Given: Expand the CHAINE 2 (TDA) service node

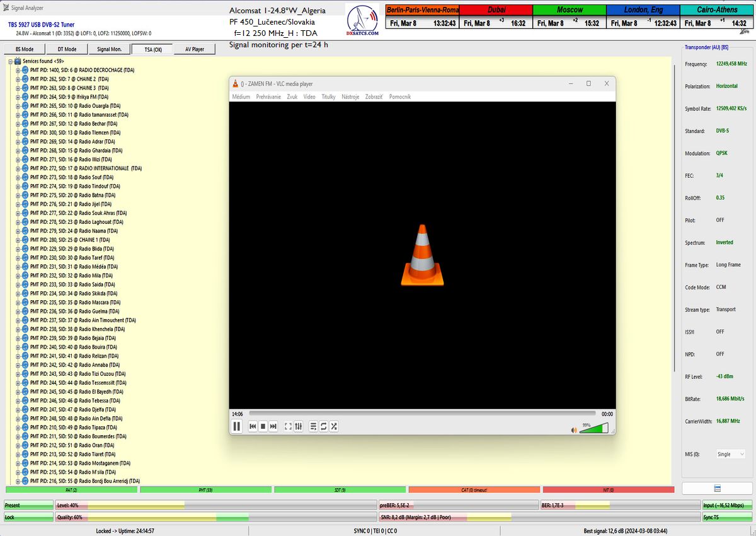Looking at the screenshot, I should pyautogui.click(x=18, y=79).
